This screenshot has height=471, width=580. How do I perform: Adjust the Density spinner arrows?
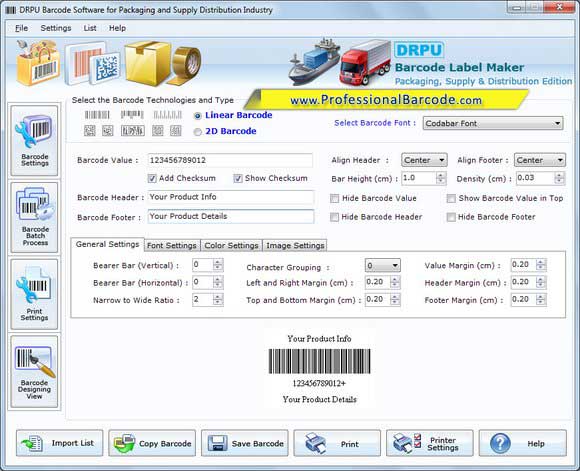[559, 178]
